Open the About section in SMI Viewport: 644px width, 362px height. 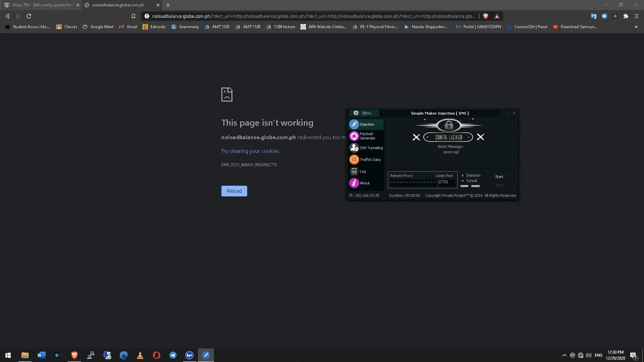tap(366, 183)
